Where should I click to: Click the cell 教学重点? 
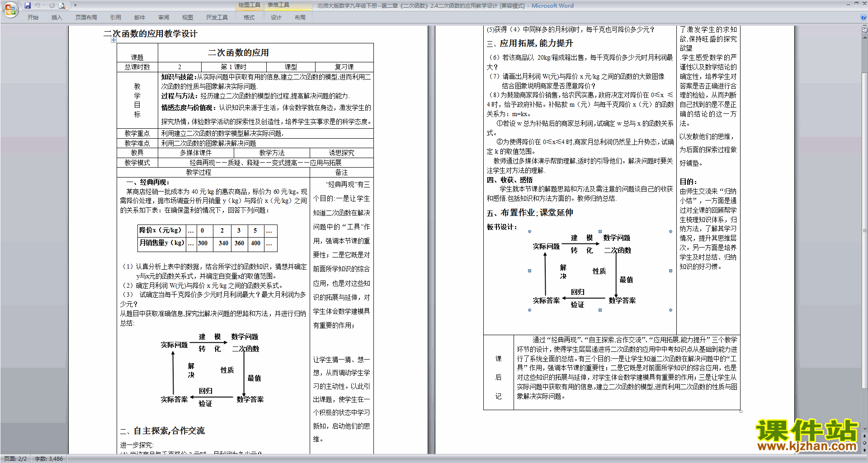coord(137,133)
